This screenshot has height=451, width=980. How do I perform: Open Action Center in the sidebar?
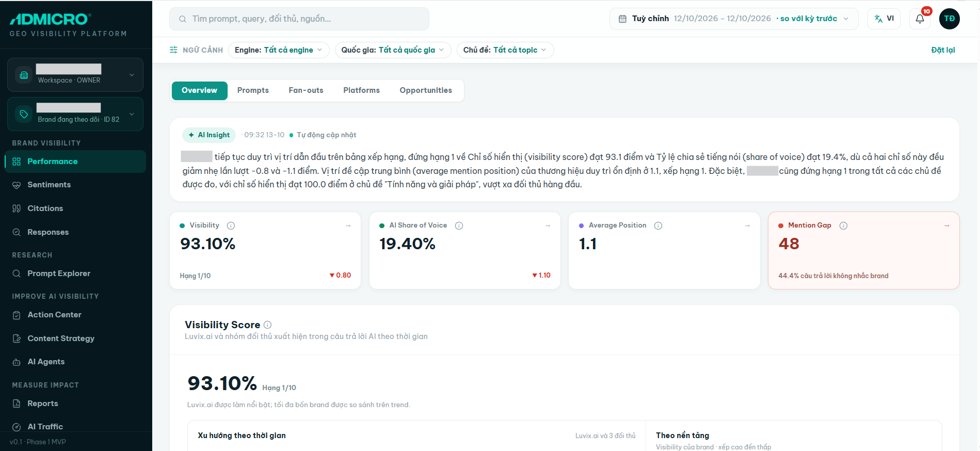click(75, 315)
